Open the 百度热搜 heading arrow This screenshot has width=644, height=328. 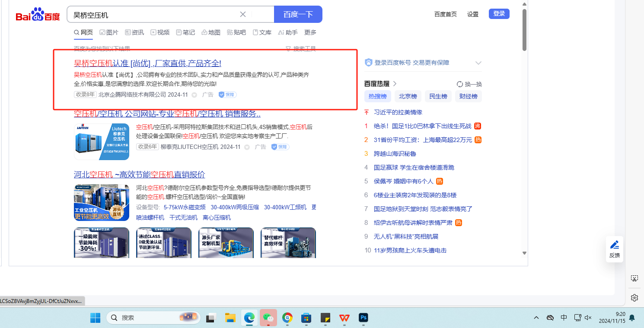coord(395,84)
